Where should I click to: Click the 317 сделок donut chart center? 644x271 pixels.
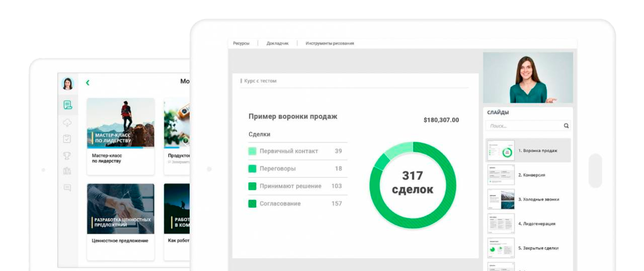[413, 182]
